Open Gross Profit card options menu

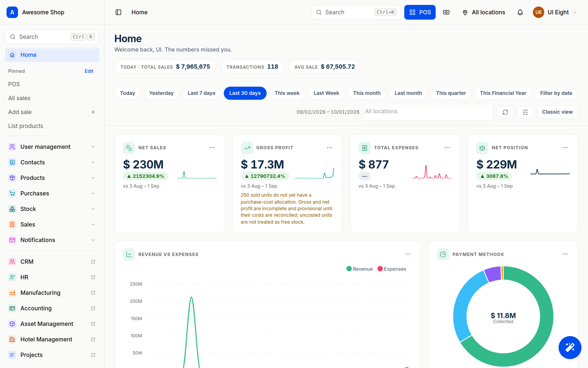[x=330, y=148]
